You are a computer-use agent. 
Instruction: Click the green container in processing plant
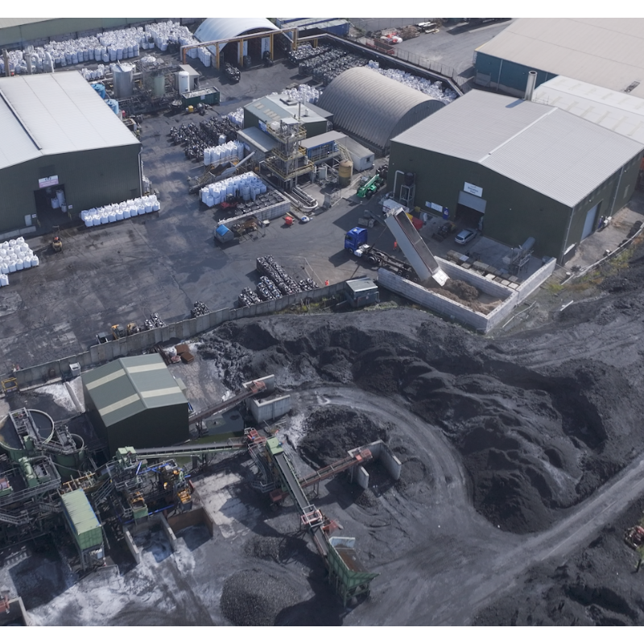point(82,518)
